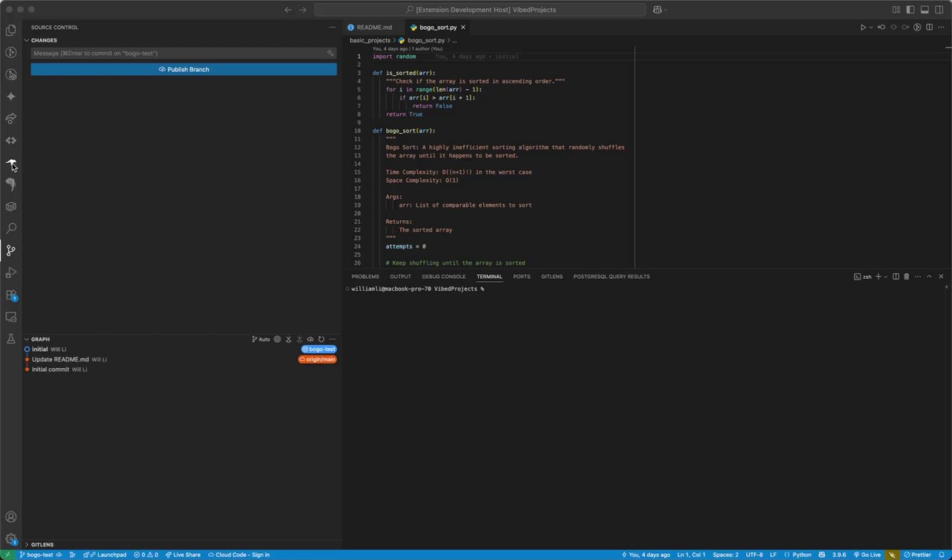Open the Testing flask icon
Screen dimensions: 952x560
coord(11,339)
